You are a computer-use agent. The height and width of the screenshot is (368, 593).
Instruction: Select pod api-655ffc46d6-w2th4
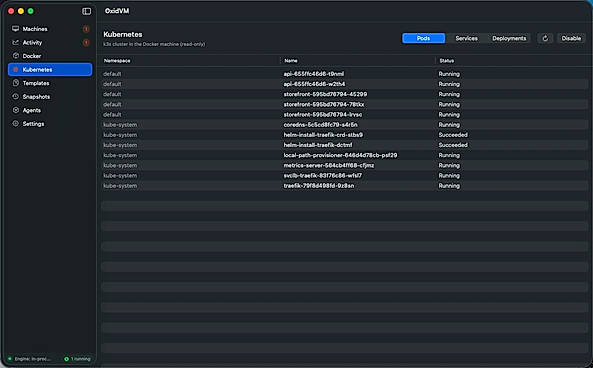(344, 84)
